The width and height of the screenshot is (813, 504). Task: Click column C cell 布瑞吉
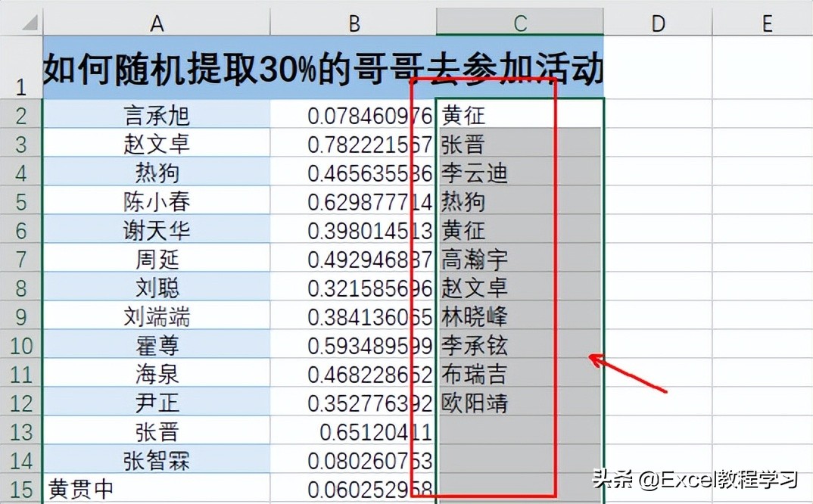[520, 374]
